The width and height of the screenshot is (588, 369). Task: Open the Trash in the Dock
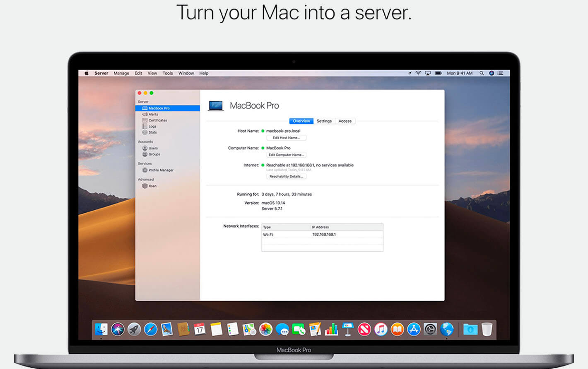coord(487,330)
